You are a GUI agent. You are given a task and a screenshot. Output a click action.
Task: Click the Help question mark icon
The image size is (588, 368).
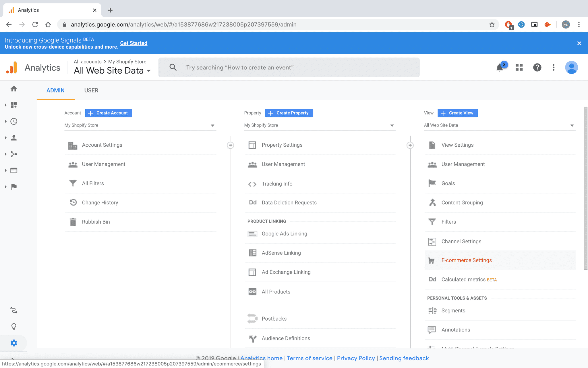[x=537, y=68]
